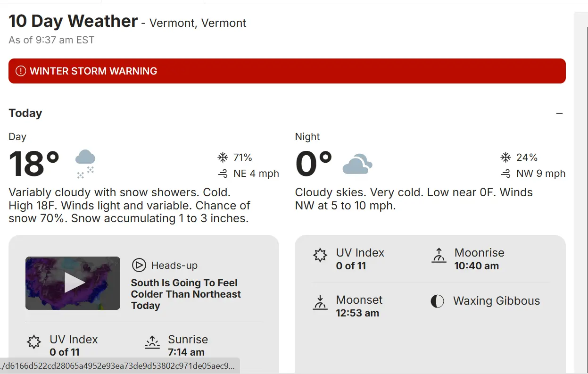This screenshot has width=588, height=374.
Task: Click the winter storm warning alert icon
Action: pyautogui.click(x=21, y=71)
